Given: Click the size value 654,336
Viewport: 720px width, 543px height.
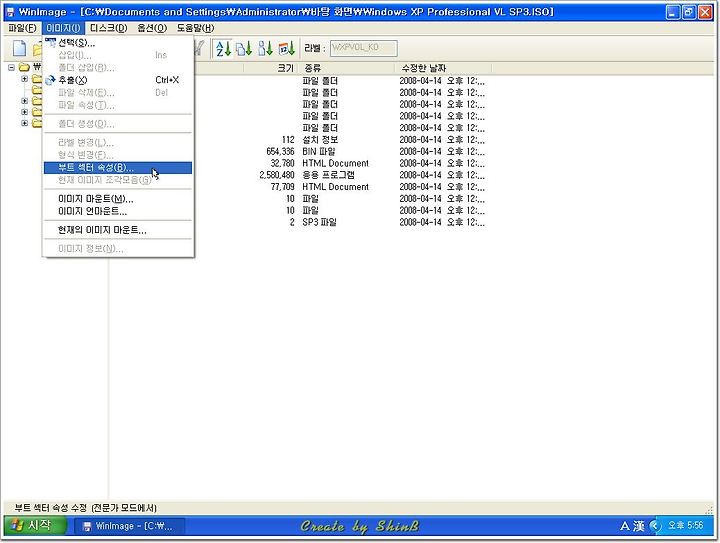Looking at the screenshot, I should point(280,151).
